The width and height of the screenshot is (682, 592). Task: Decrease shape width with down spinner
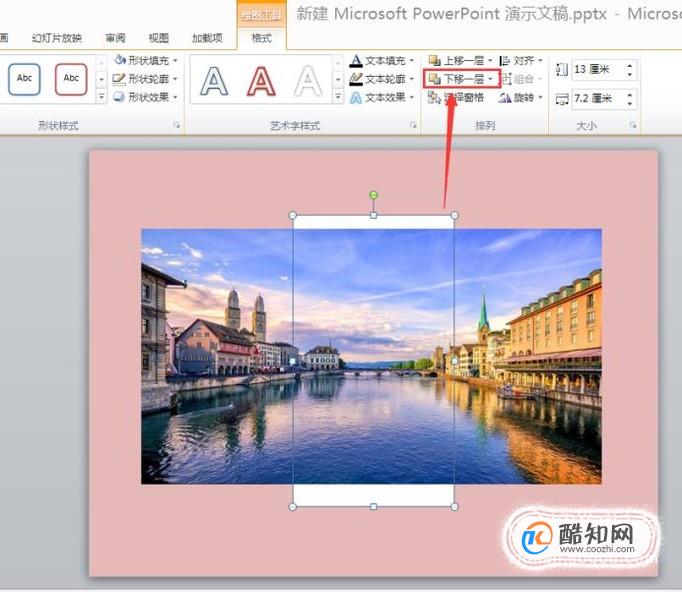630,104
